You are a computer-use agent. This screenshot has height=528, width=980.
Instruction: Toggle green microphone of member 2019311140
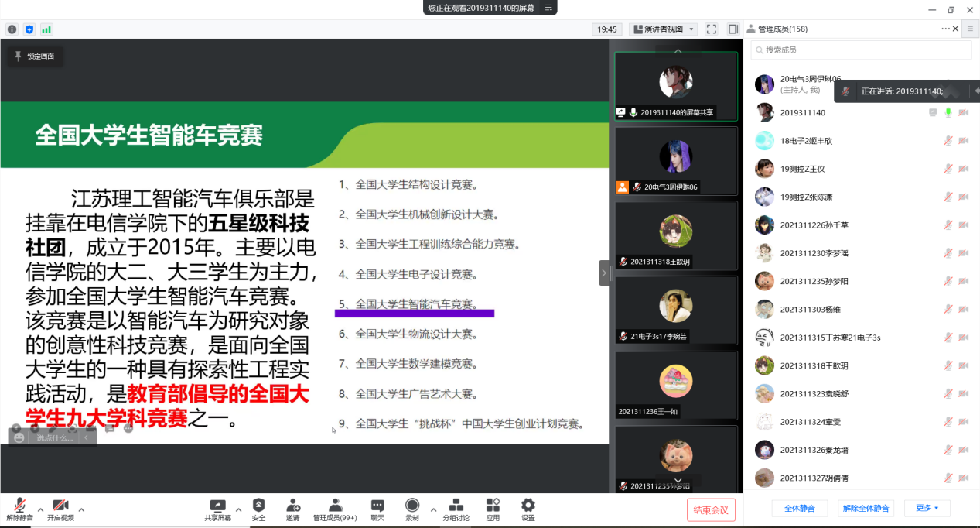948,112
